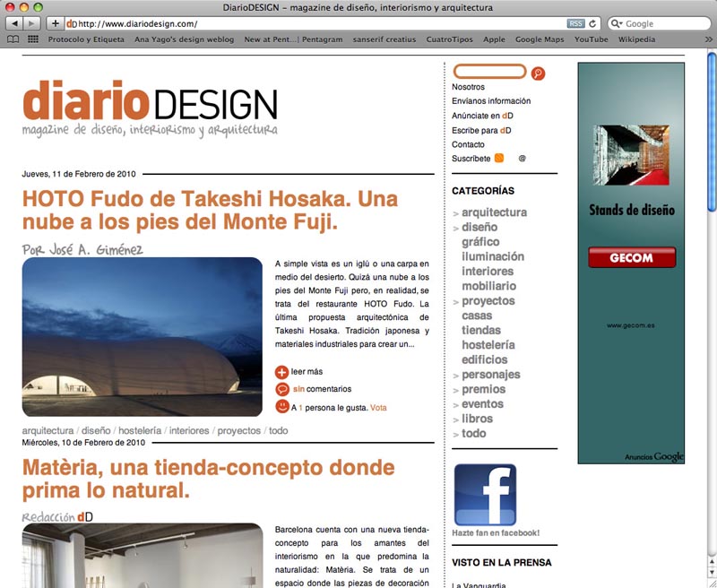
Task: Click the speech bubble comments icon
Action: click(x=282, y=389)
